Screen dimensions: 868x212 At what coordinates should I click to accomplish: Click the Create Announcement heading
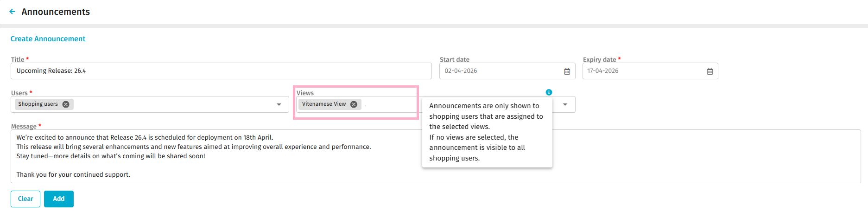[x=48, y=39]
